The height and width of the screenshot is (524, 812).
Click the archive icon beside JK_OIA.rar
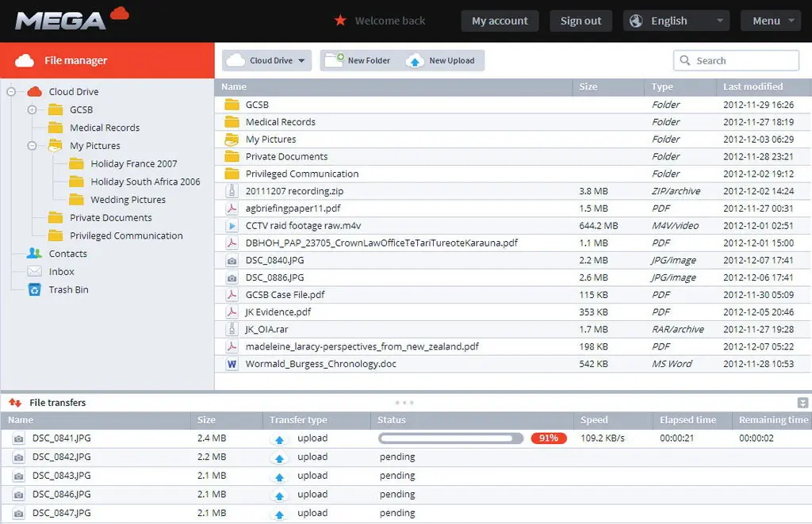[231, 329]
